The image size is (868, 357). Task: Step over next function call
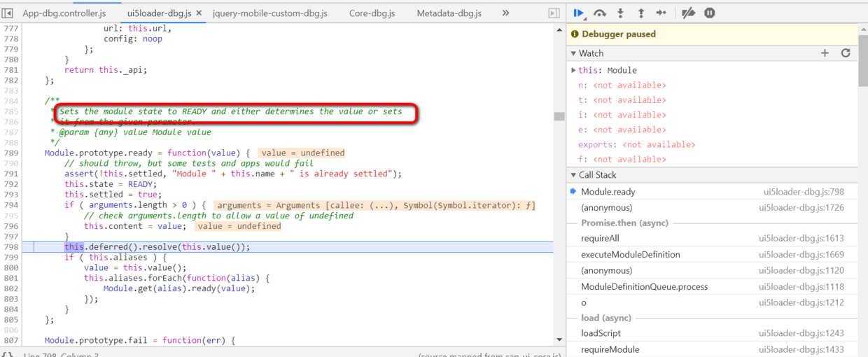click(x=600, y=13)
